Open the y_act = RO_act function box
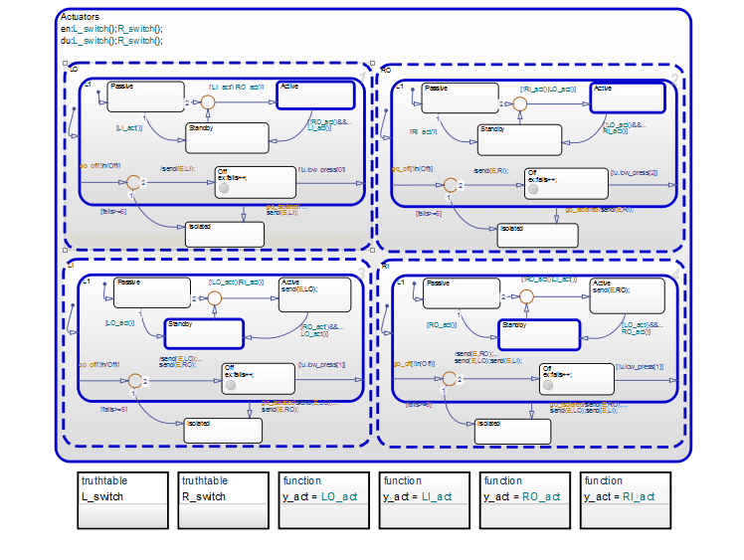 (x=525, y=500)
